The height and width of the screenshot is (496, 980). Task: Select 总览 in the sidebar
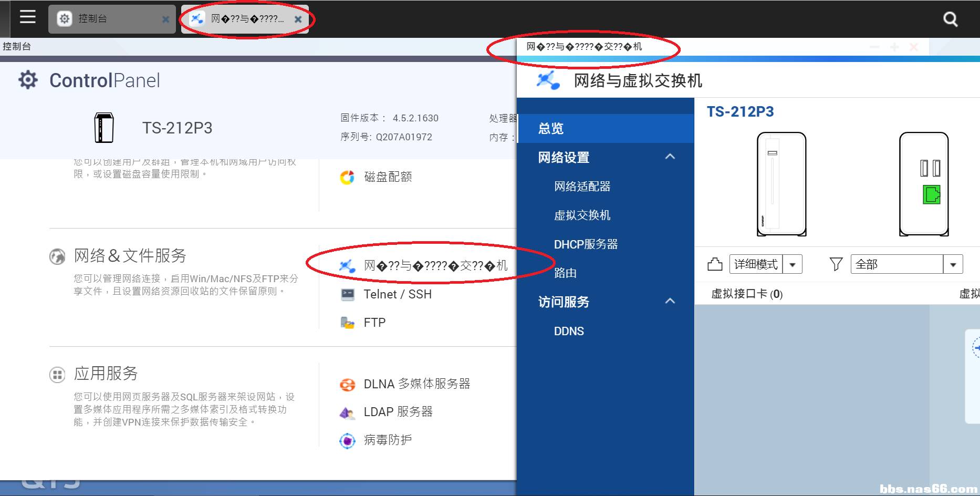click(551, 128)
